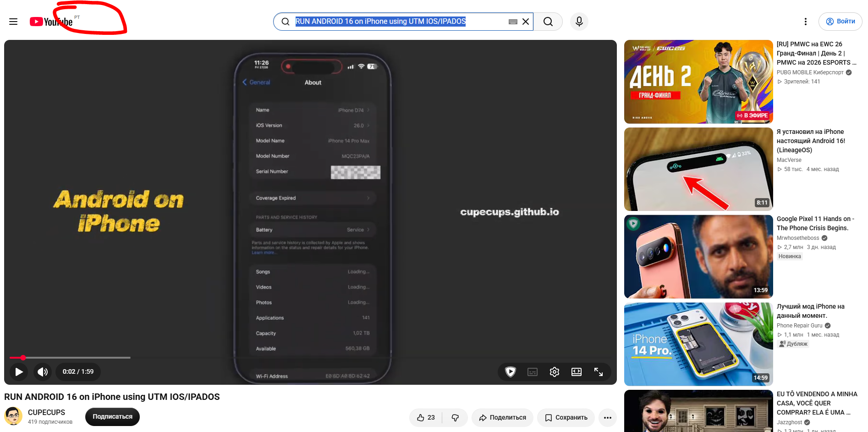Click the verified badge next to Jazzghost
This screenshot has width=868, height=432.
coord(807,422)
